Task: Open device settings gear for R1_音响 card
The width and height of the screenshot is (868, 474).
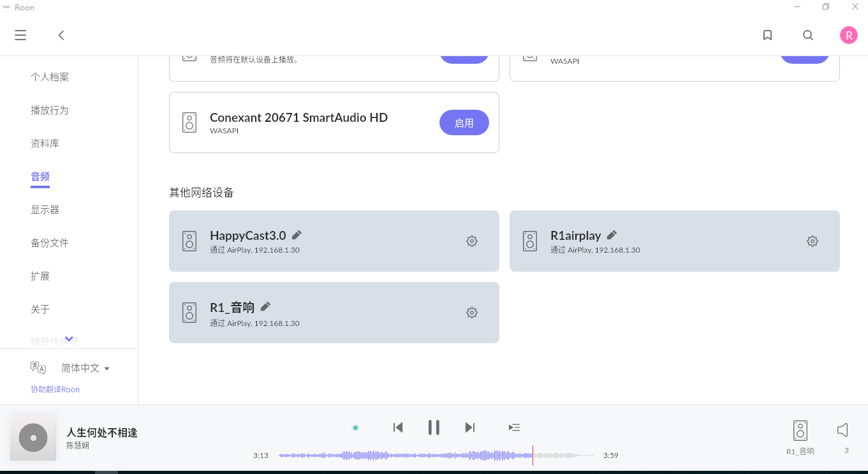Action: (472, 313)
